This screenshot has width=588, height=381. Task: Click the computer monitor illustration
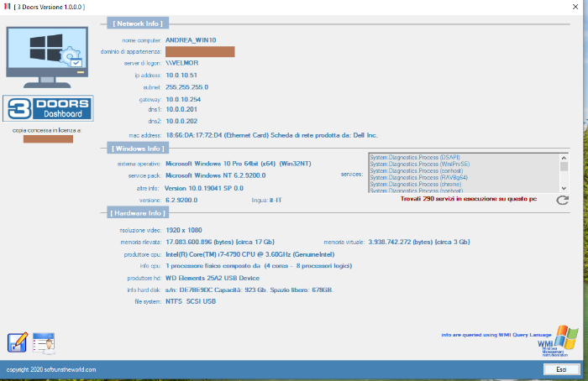pos(47,57)
